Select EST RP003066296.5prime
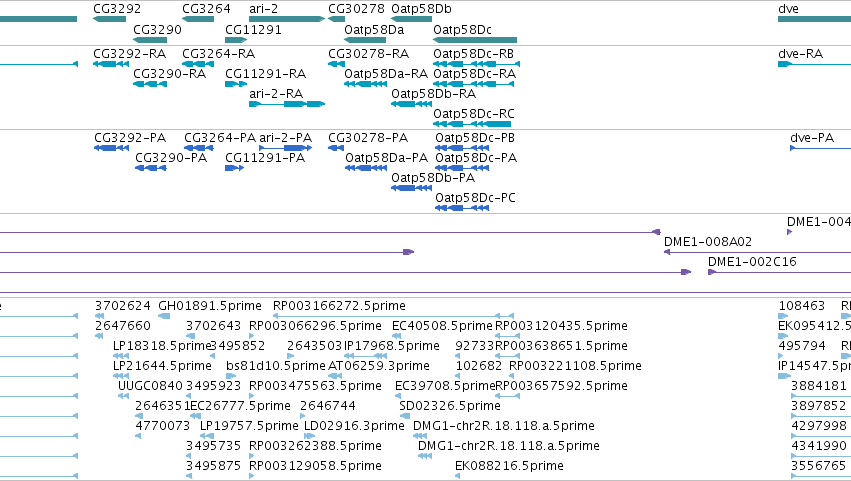 pyautogui.click(x=315, y=326)
